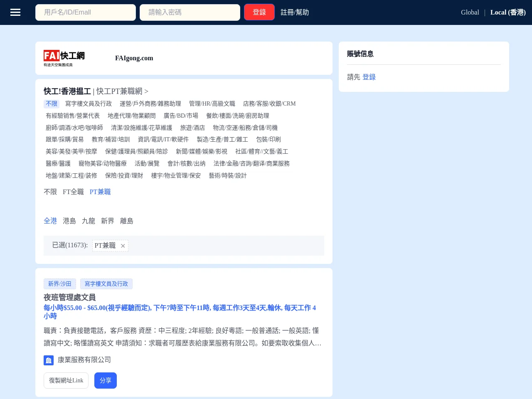This screenshot has width=532, height=399.
Task: Select 離島 region filter
Action: pyautogui.click(x=127, y=221)
